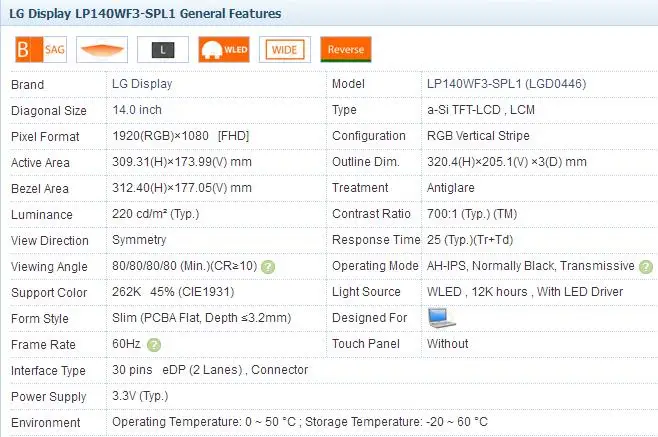
Task: Click the Power Supply row label
Action: [x=49, y=397]
